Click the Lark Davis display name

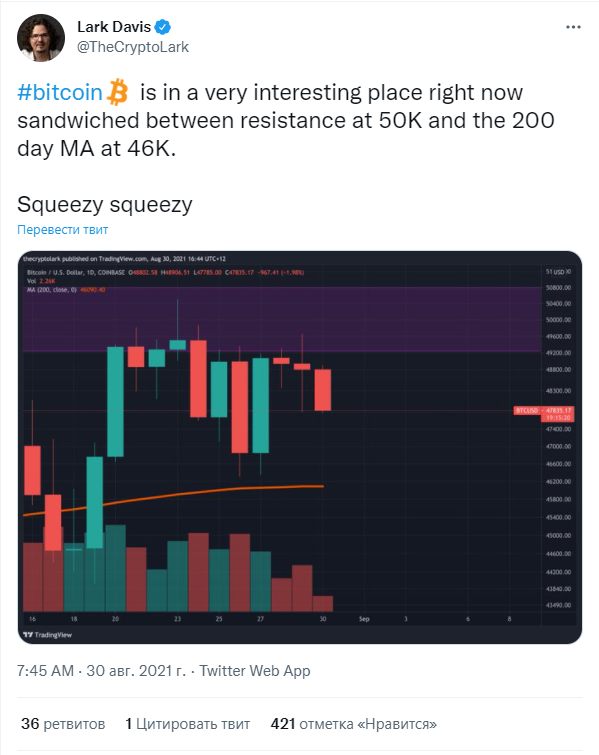coord(114,27)
